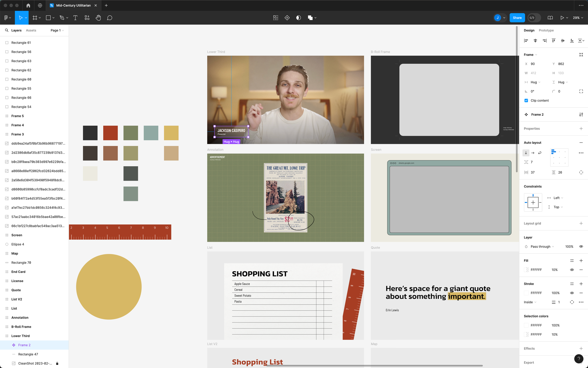
Task: Expand the Page 1 selector
Action: 57,30
